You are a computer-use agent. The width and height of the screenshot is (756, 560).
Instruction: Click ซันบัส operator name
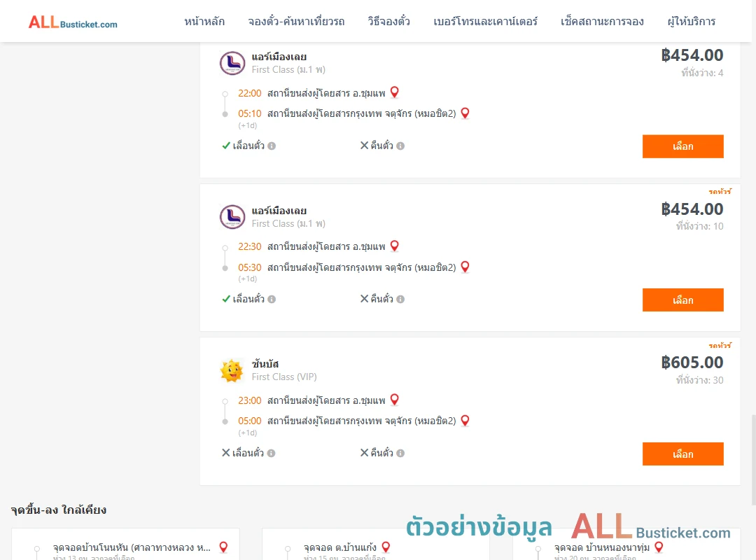[x=265, y=364]
